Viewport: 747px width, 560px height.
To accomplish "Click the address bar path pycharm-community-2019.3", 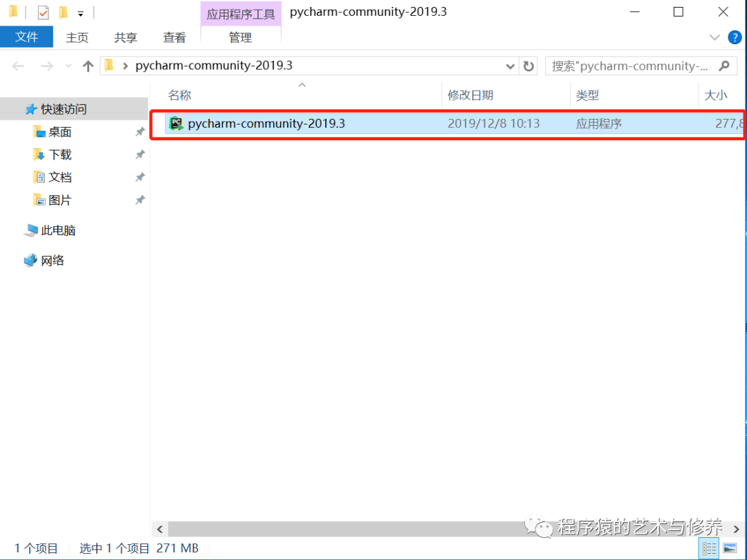I will tap(214, 65).
